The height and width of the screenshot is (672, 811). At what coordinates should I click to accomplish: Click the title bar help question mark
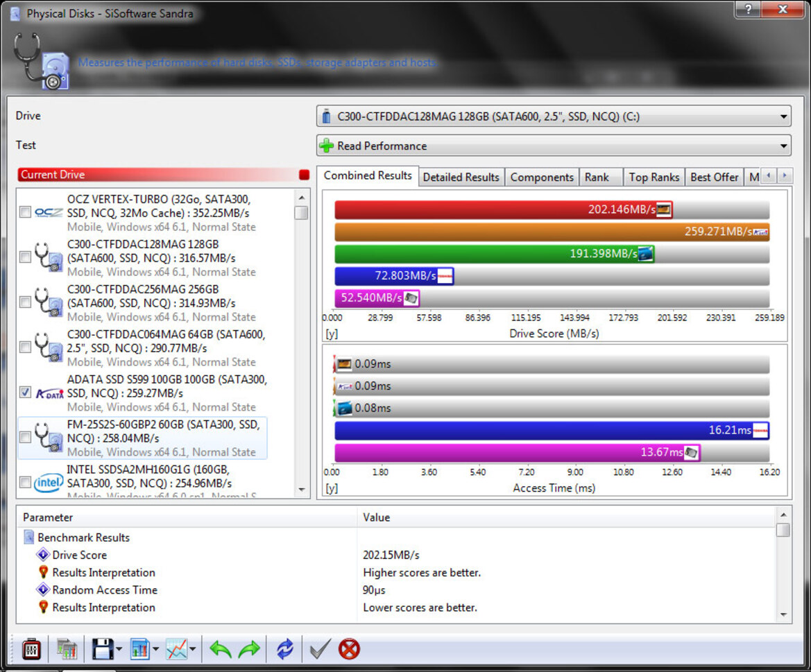[x=749, y=9]
